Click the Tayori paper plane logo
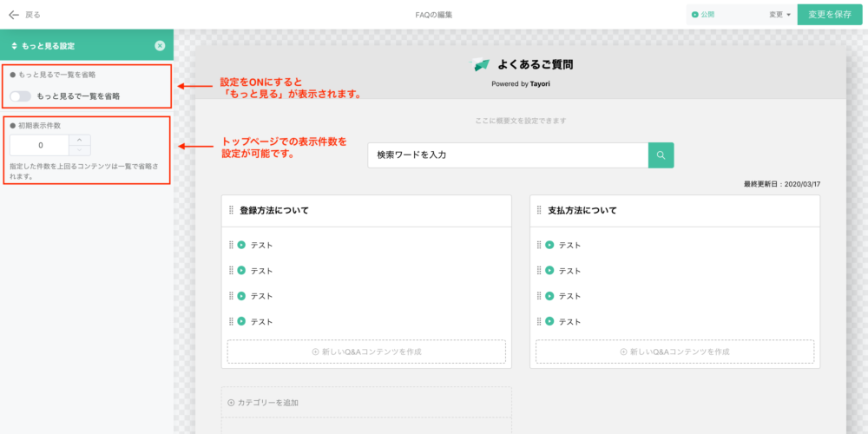 pos(481,65)
